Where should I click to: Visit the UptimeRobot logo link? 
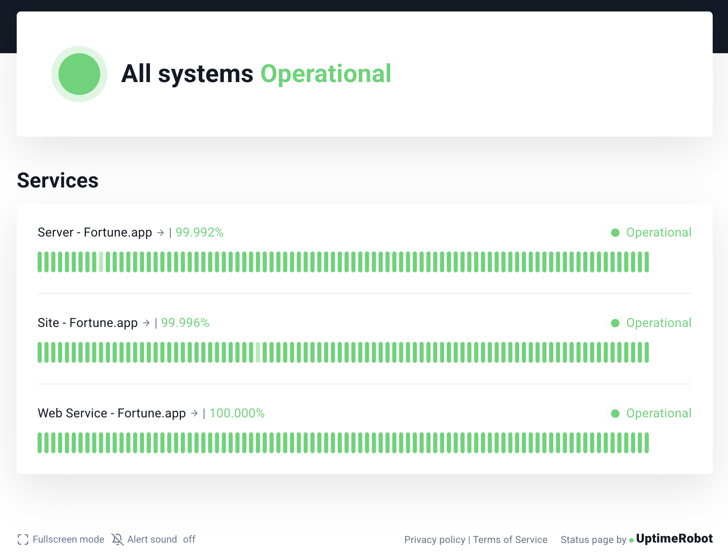click(x=674, y=538)
